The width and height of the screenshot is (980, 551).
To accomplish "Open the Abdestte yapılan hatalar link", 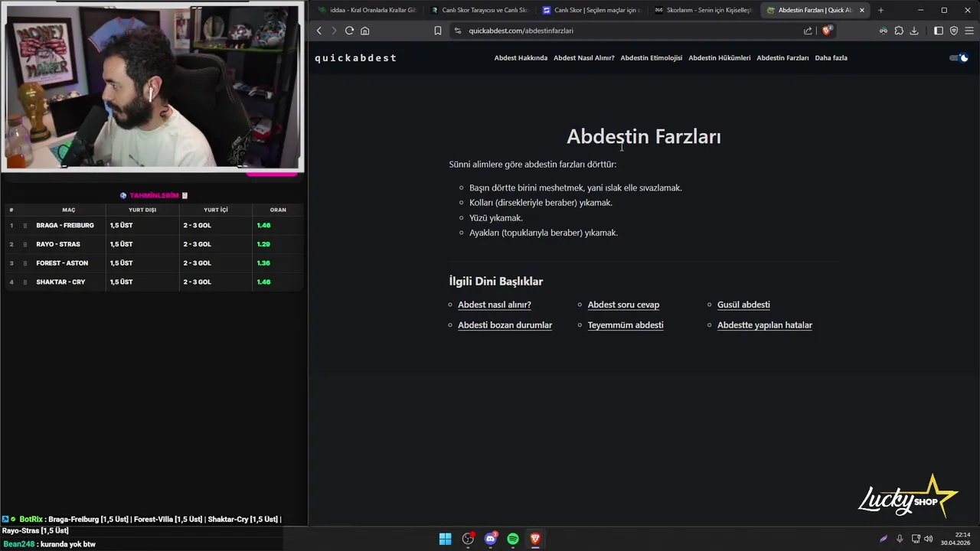I will click(x=765, y=325).
